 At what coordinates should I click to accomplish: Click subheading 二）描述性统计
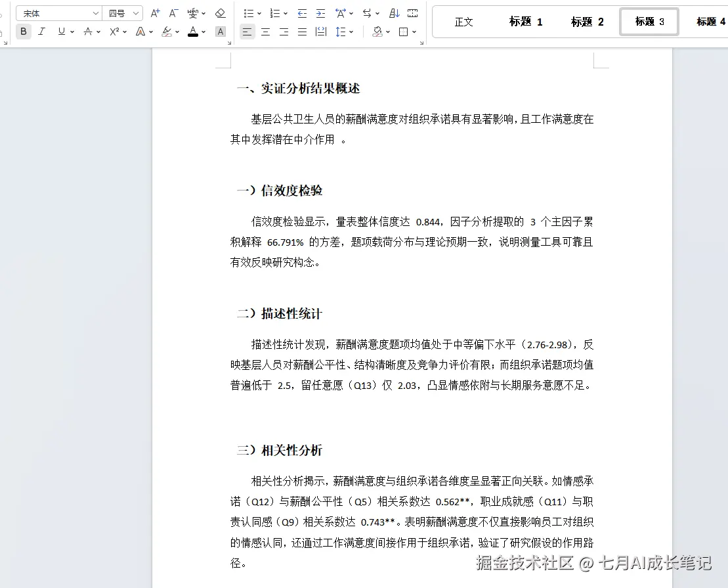[x=280, y=314]
